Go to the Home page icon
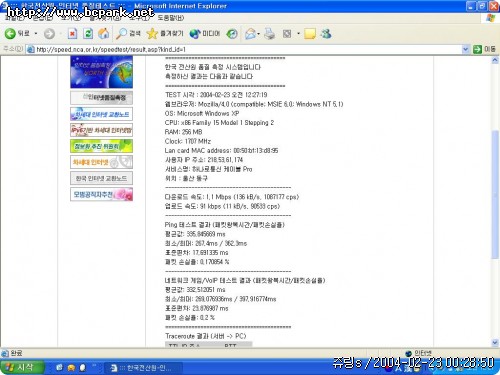The width and height of the screenshot is (500, 375). point(103,33)
